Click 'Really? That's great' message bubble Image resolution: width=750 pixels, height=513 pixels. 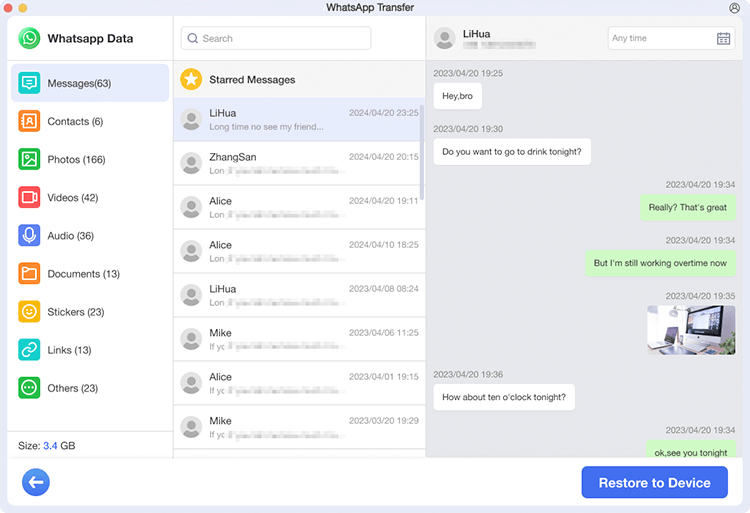pyautogui.click(x=687, y=207)
